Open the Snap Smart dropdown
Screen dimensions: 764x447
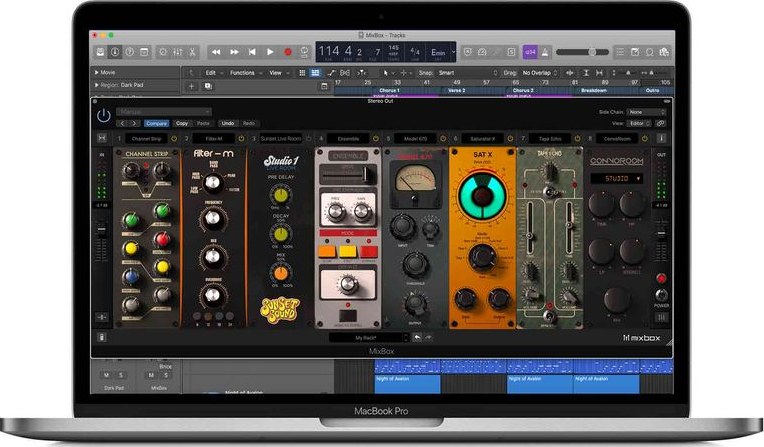468,73
